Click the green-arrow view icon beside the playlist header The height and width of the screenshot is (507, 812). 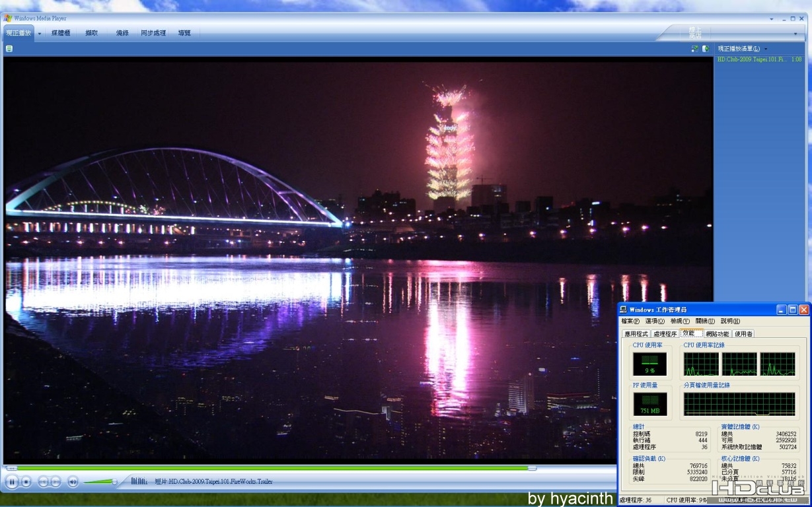click(x=695, y=49)
